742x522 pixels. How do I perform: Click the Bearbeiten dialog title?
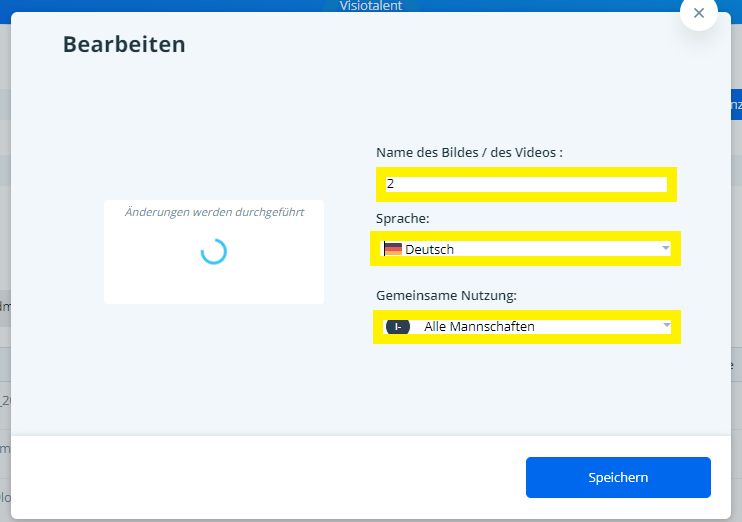tap(124, 44)
